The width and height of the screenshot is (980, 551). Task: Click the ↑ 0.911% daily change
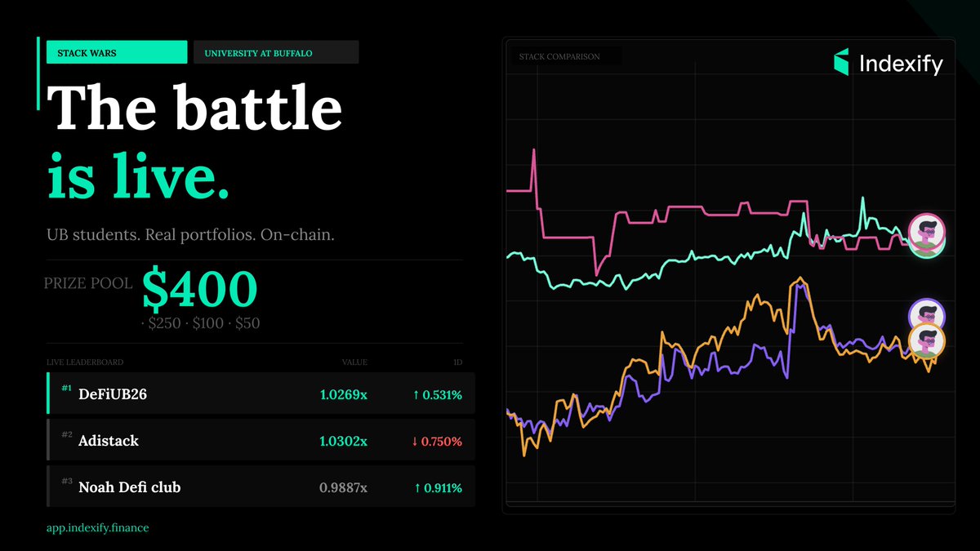click(x=437, y=488)
